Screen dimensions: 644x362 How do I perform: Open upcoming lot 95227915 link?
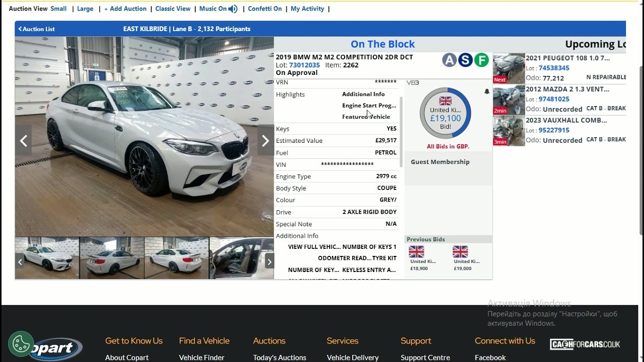coord(554,130)
